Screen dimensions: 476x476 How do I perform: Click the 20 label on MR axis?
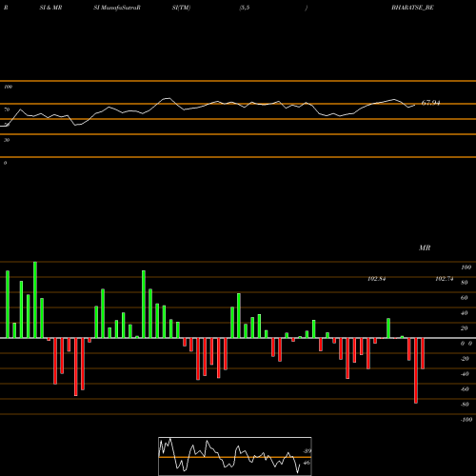465,328
